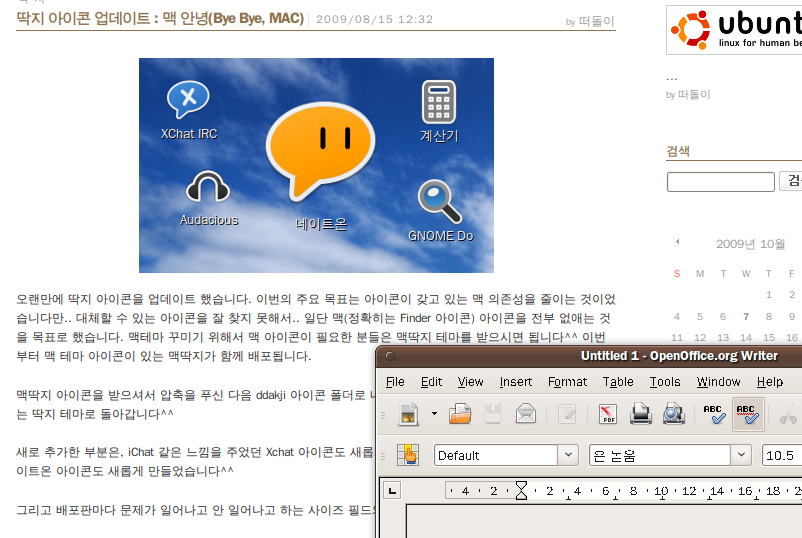The width and height of the screenshot is (802, 538).
Task: Click calendar date 15
Action: (x=769, y=338)
